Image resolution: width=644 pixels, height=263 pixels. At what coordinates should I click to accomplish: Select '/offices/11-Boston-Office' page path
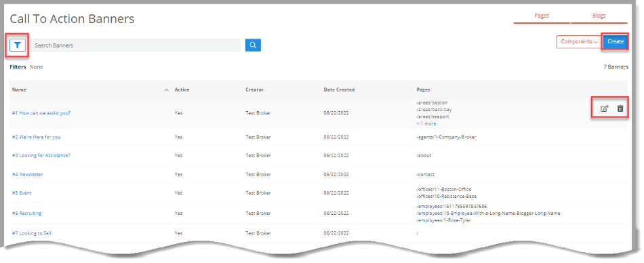pyautogui.click(x=443, y=189)
